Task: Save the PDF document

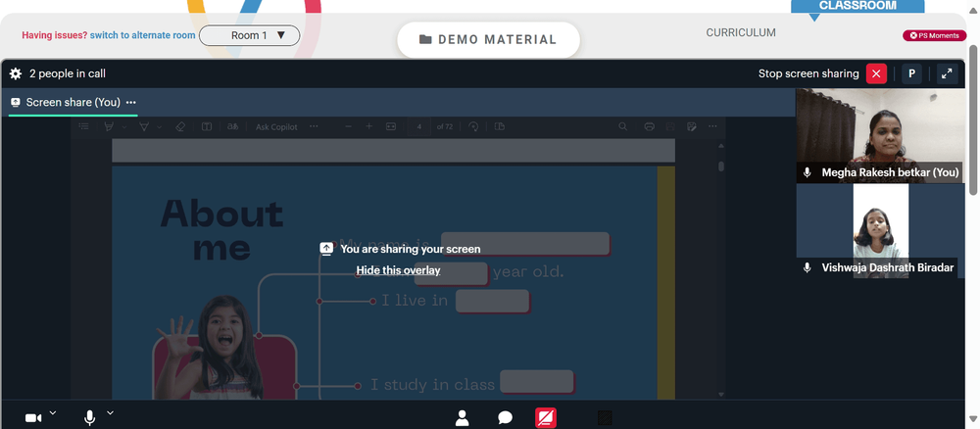Action: 670,126
